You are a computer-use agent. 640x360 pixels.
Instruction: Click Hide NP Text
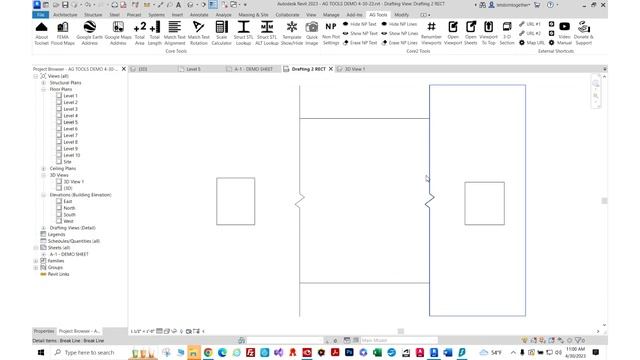360,24
